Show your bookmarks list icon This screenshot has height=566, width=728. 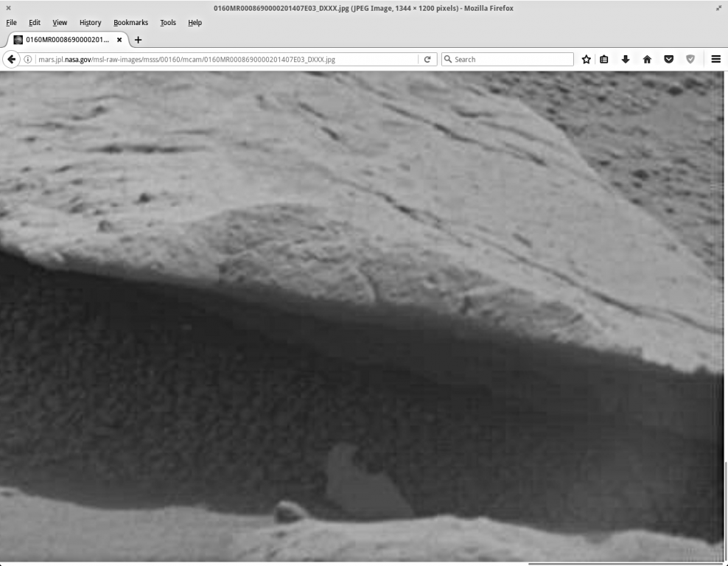coord(604,59)
